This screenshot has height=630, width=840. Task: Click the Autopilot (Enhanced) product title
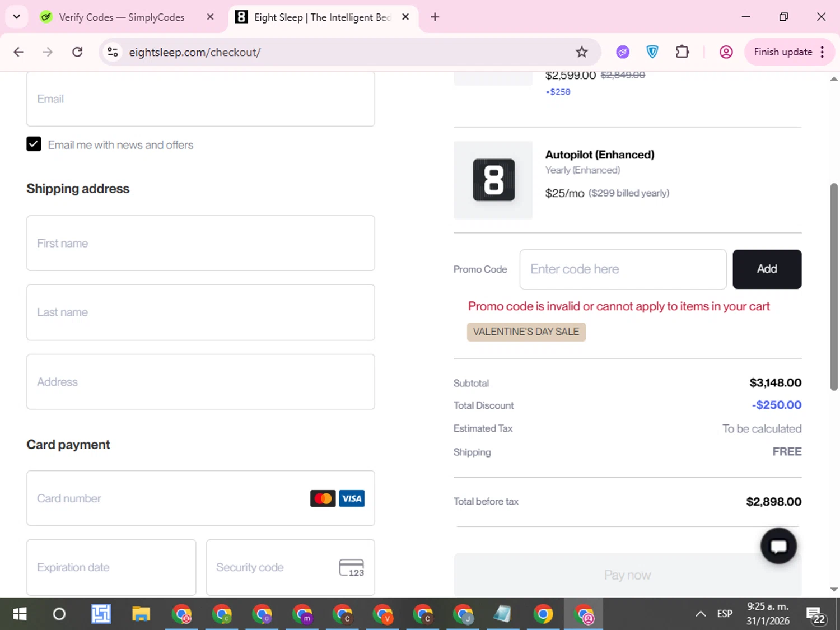(x=600, y=155)
